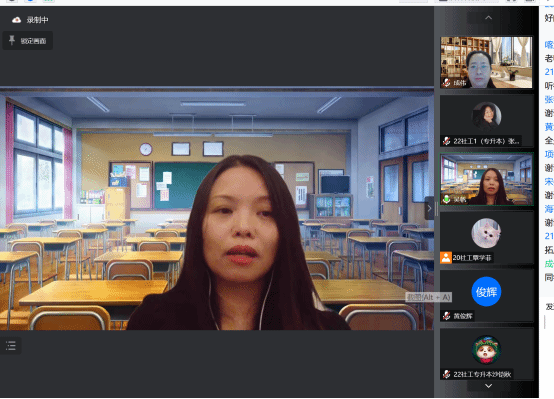Open the list icon below the main video
The image size is (554, 399).
coord(11,346)
